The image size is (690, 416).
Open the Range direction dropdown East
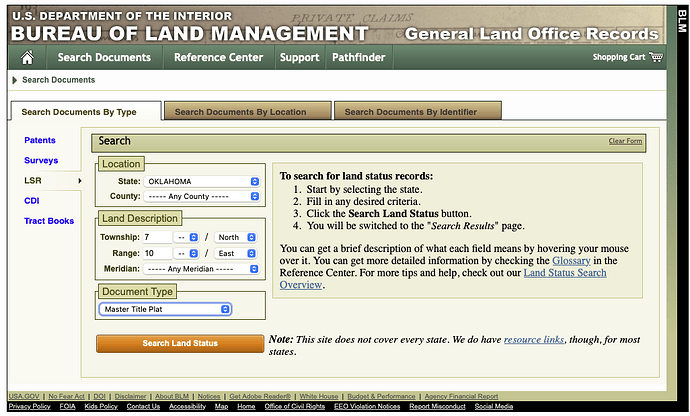(235, 254)
